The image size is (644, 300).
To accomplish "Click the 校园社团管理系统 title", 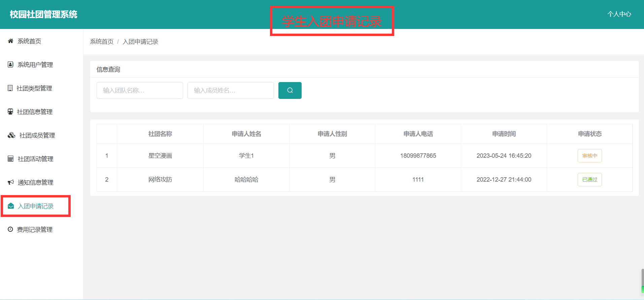I will tap(43, 14).
